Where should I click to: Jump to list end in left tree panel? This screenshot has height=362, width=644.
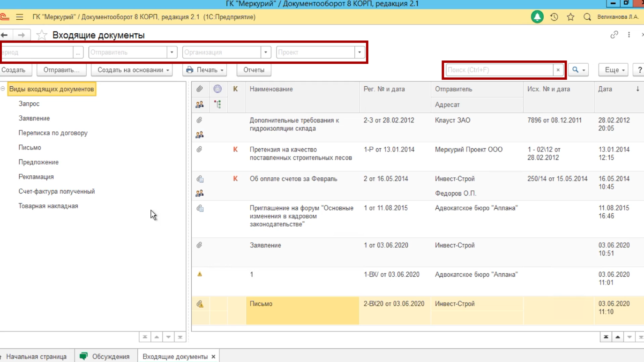coord(180,337)
